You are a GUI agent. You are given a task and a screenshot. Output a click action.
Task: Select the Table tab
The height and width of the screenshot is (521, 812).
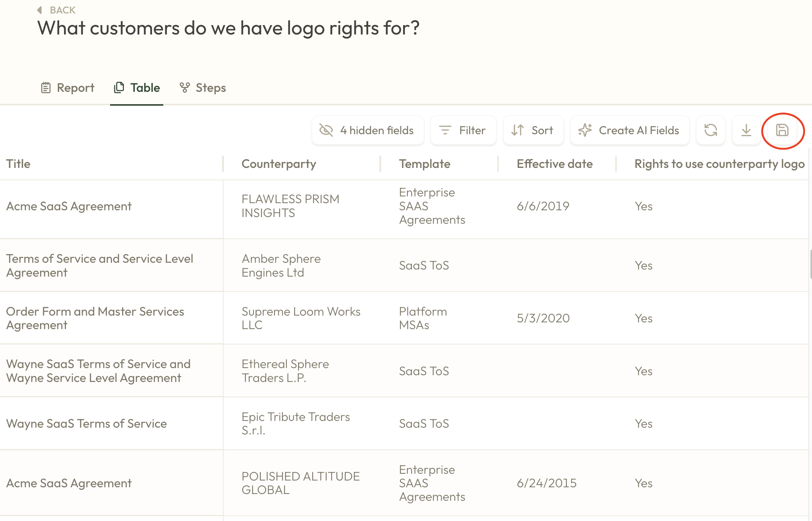(x=137, y=88)
